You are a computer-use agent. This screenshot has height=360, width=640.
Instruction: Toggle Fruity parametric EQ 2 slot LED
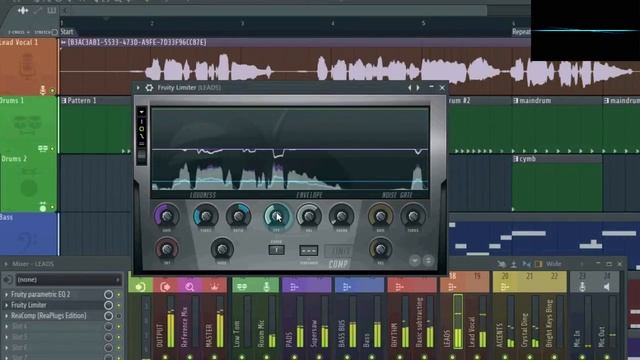(x=119, y=294)
